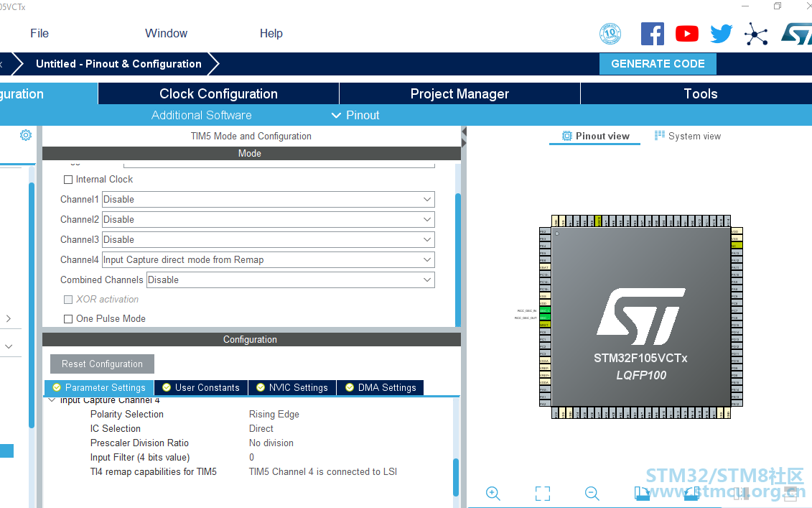Screen dimensions: 812x508
Task: Click the 10-year anniversary badge icon
Action: 610,34
